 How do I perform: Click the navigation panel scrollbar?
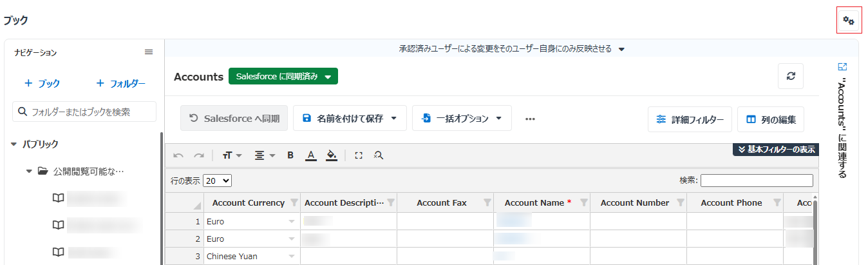click(x=162, y=198)
